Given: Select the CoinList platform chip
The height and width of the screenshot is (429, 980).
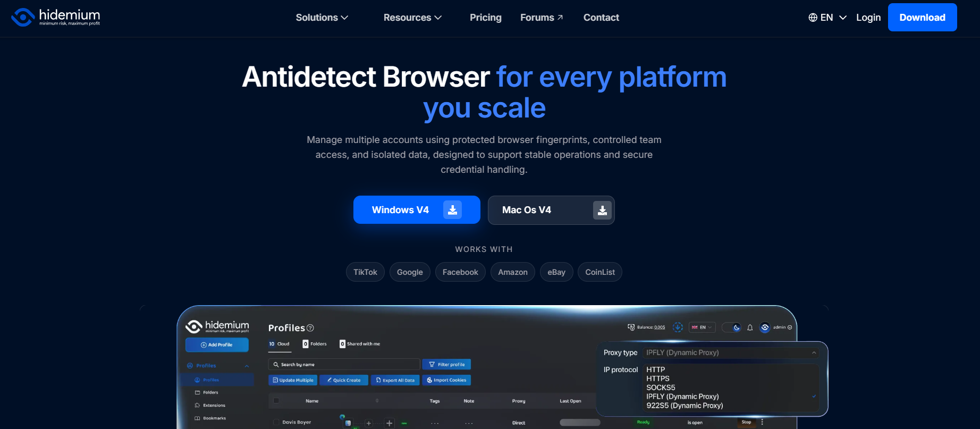Looking at the screenshot, I should [600, 272].
